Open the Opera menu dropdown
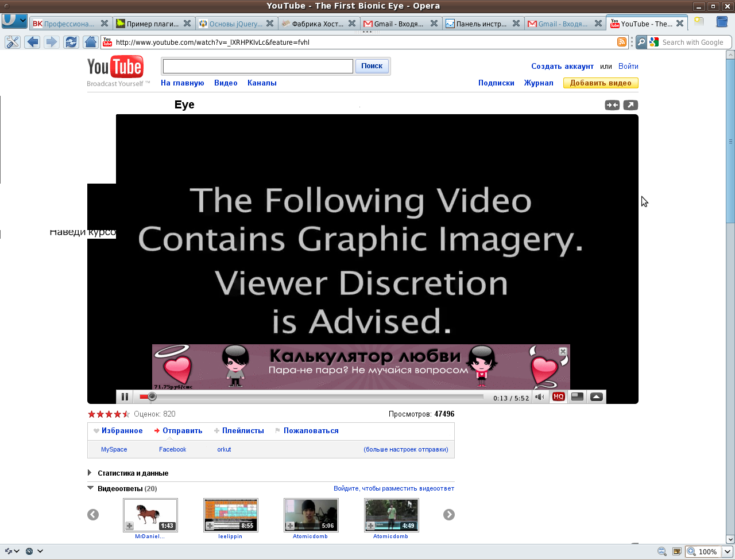This screenshot has width=735, height=560. point(14,21)
